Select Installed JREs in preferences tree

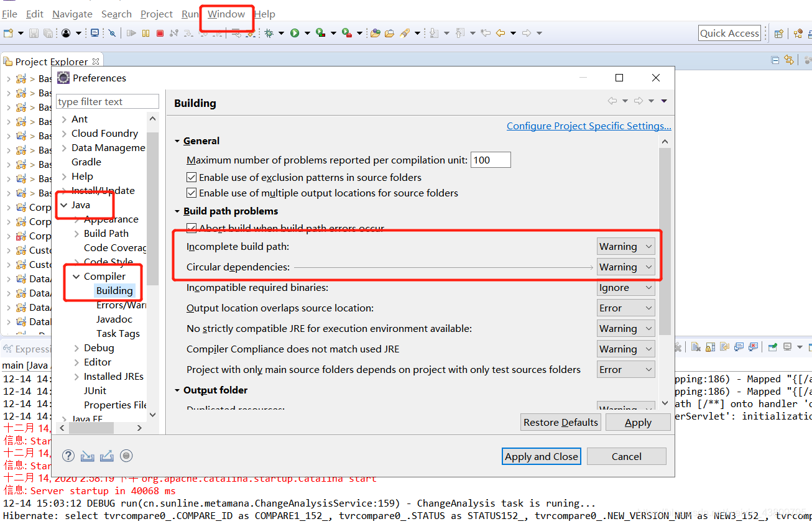click(x=114, y=376)
